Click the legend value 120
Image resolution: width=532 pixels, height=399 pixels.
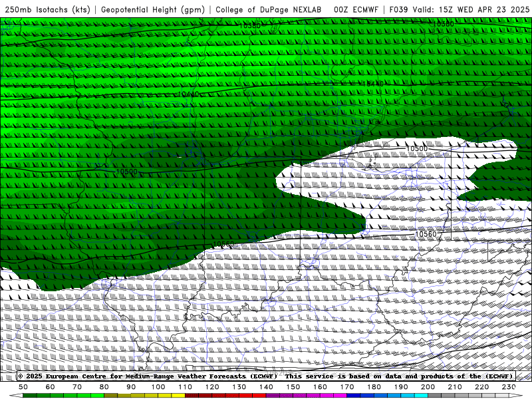(211, 387)
